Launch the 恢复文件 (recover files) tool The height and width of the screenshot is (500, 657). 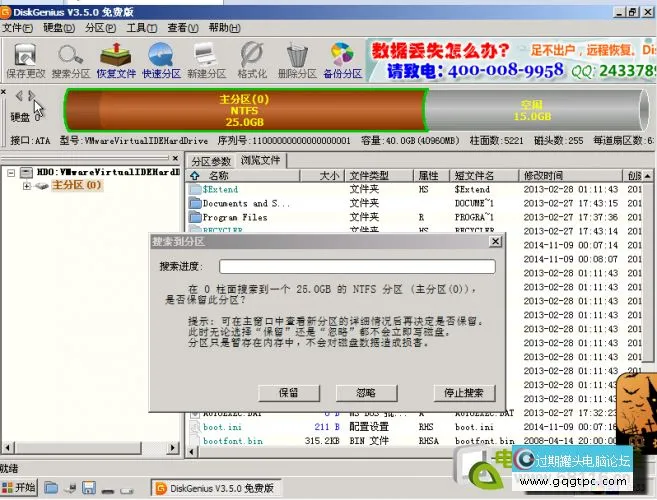(116, 61)
